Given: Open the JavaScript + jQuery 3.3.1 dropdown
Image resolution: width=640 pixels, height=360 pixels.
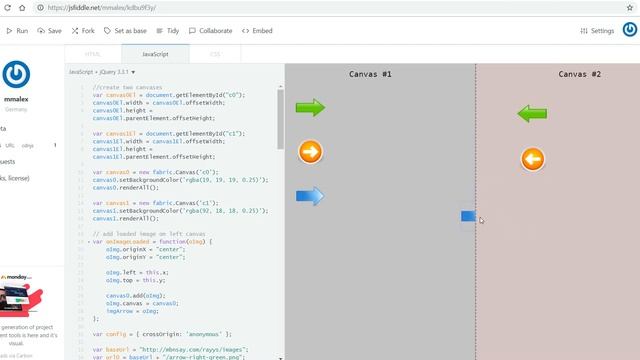Looking at the screenshot, I should (102, 72).
